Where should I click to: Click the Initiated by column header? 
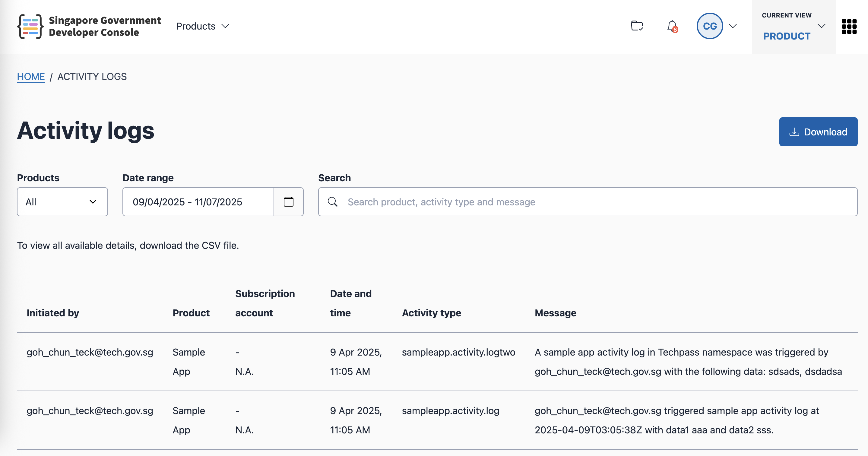pos(53,313)
